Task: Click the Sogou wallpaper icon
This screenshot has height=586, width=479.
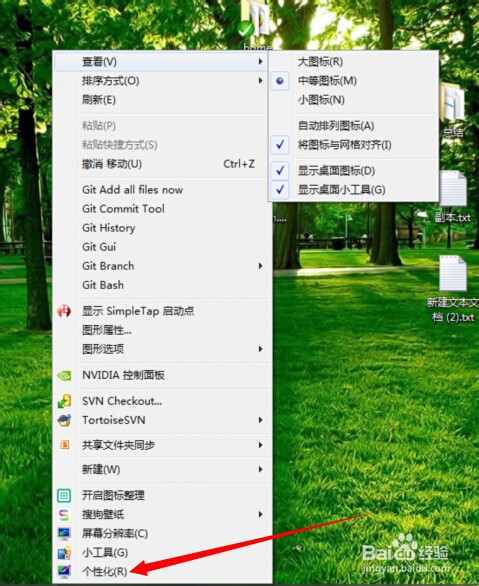Action: (64, 515)
